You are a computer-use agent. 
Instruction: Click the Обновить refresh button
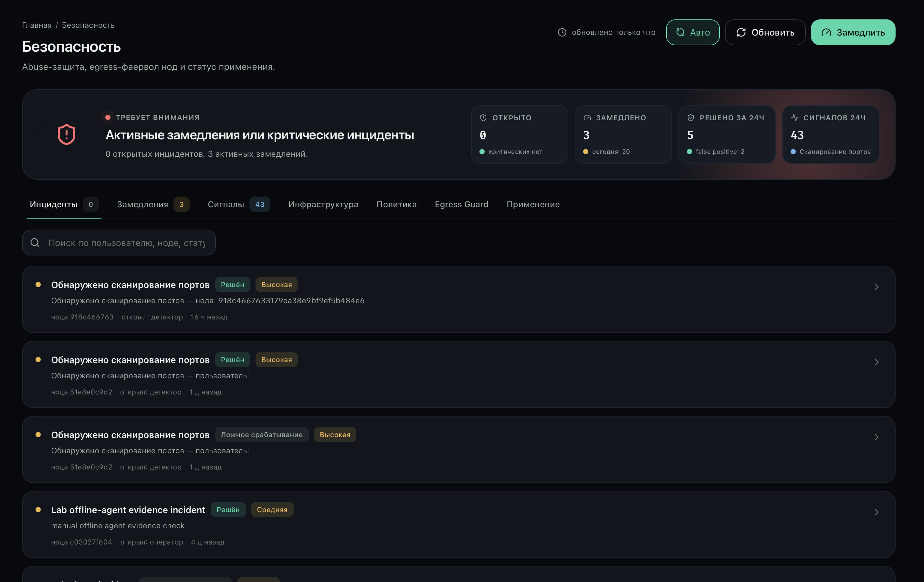tap(765, 32)
